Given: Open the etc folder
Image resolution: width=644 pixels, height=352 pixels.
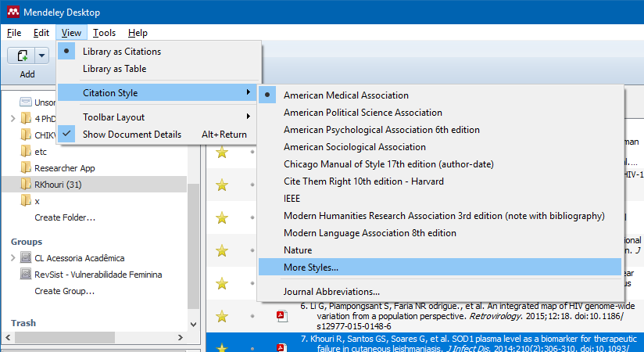Looking at the screenshot, I should [x=41, y=152].
